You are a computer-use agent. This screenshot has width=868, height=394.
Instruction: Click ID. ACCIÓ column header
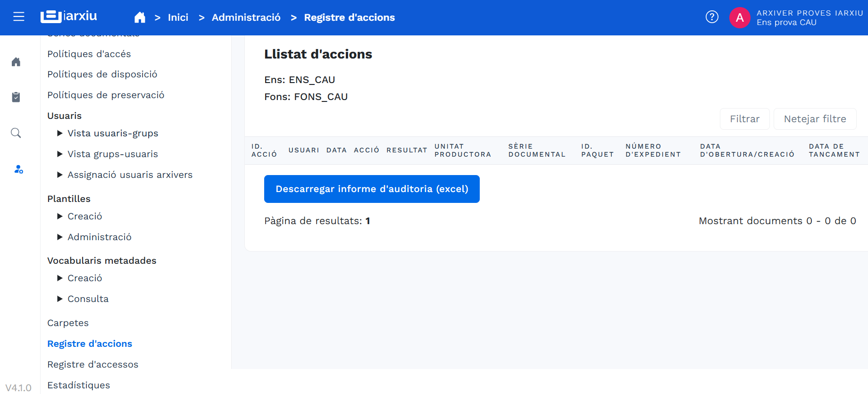pyautogui.click(x=264, y=150)
